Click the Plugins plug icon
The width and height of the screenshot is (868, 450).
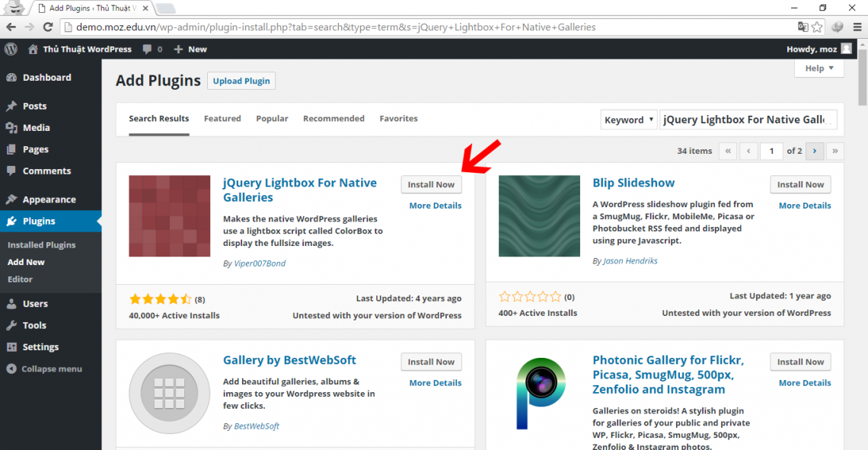[12, 221]
